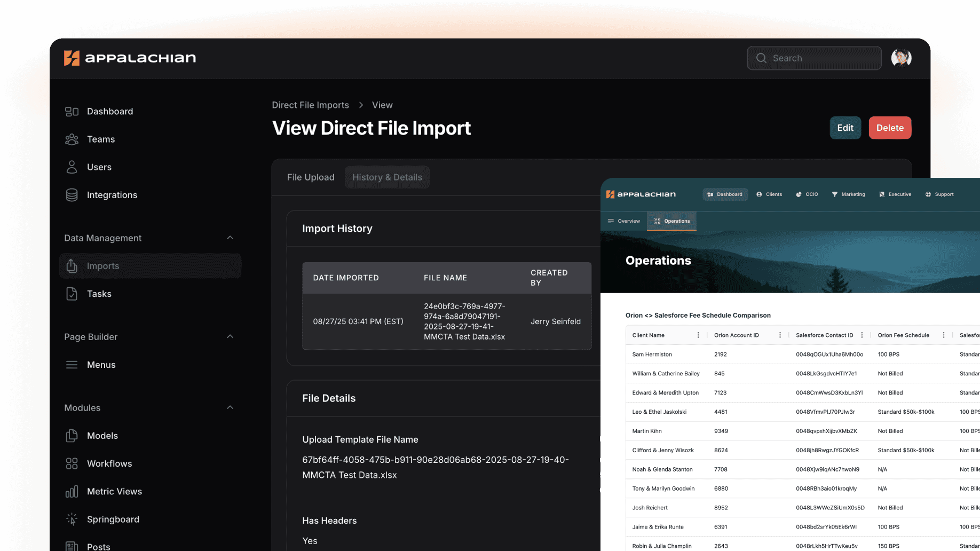Image resolution: width=980 pixels, height=551 pixels.
Task: Focus the Search input field
Action: pos(814,58)
